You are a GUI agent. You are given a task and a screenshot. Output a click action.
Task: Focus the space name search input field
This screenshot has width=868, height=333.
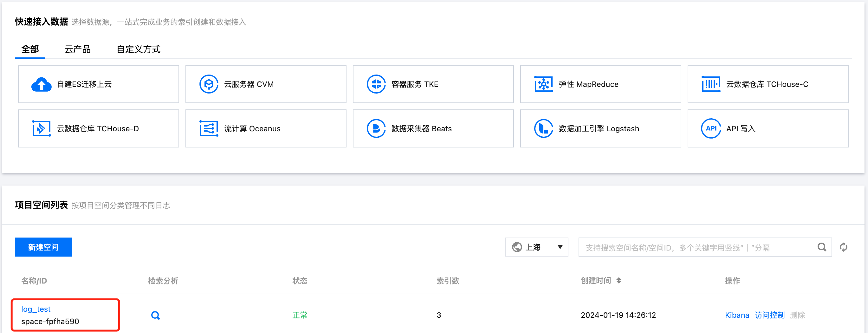[697, 248]
